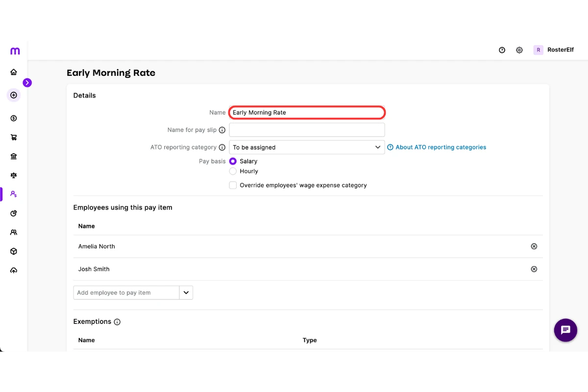Click the Early Morning Rate heading
Screen dimensions: 588x392
click(x=111, y=73)
